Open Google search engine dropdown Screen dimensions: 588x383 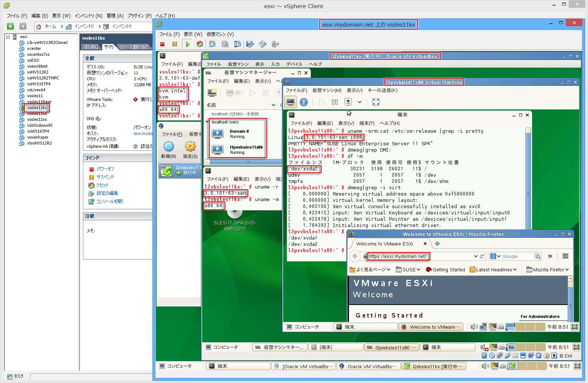pos(495,256)
